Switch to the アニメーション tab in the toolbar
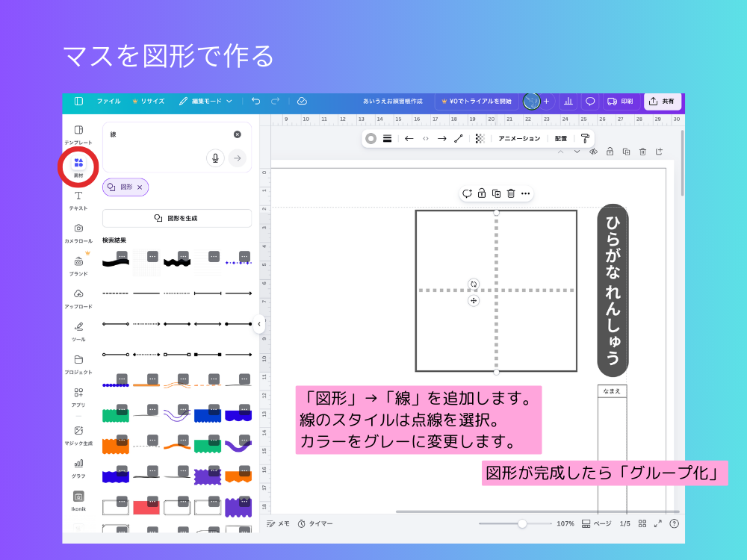747x560 pixels. pyautogui.click(x=520, y=139)
